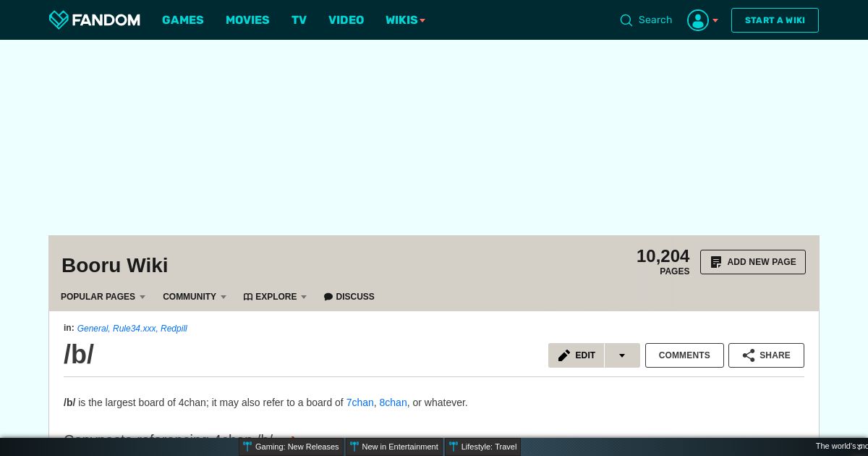Click the search magnifier icon

tap(626, 20)
